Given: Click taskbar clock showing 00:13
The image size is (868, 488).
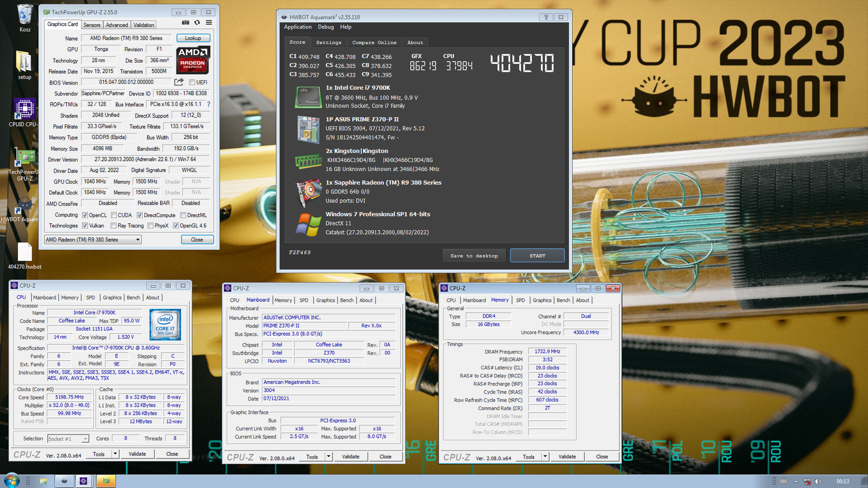Looking at the screenshot, I should pos(843,481).
